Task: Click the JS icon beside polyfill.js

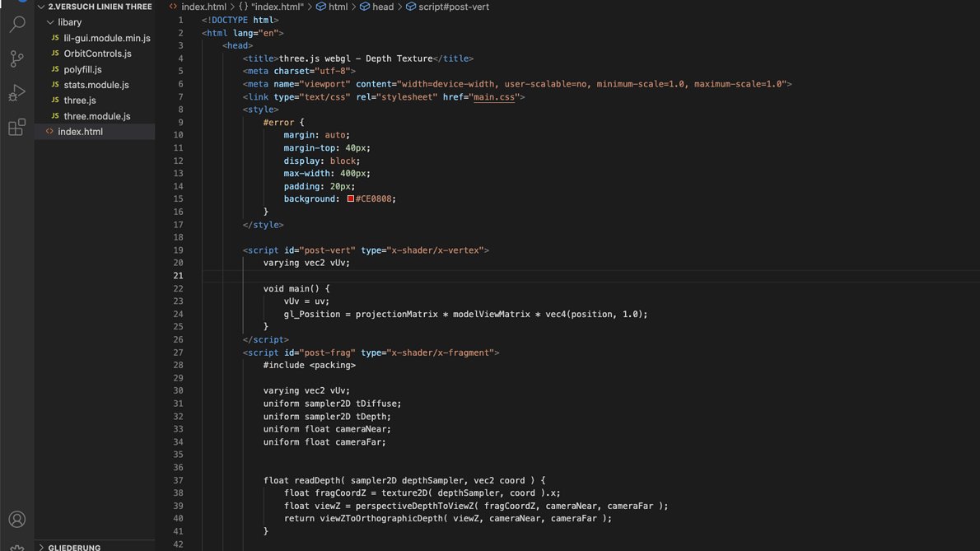Action: 55,69
